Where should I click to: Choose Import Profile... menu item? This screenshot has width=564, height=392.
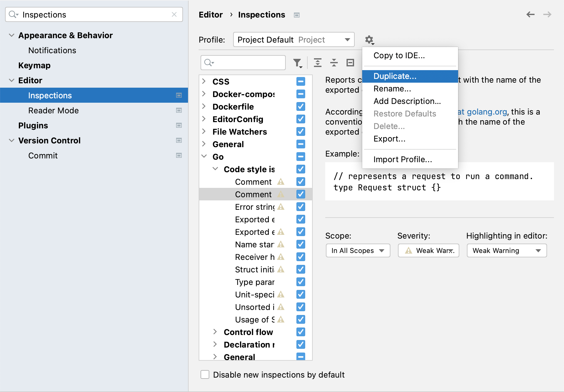coord(410,159)
